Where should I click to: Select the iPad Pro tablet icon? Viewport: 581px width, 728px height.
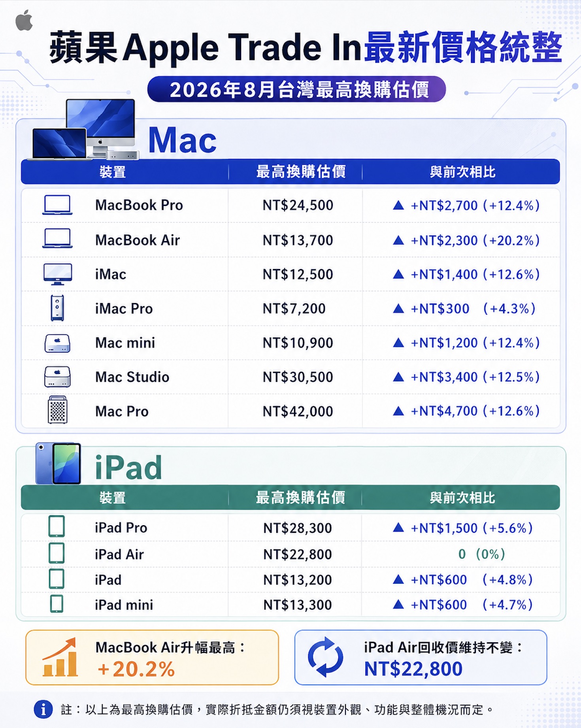point(57,526)
